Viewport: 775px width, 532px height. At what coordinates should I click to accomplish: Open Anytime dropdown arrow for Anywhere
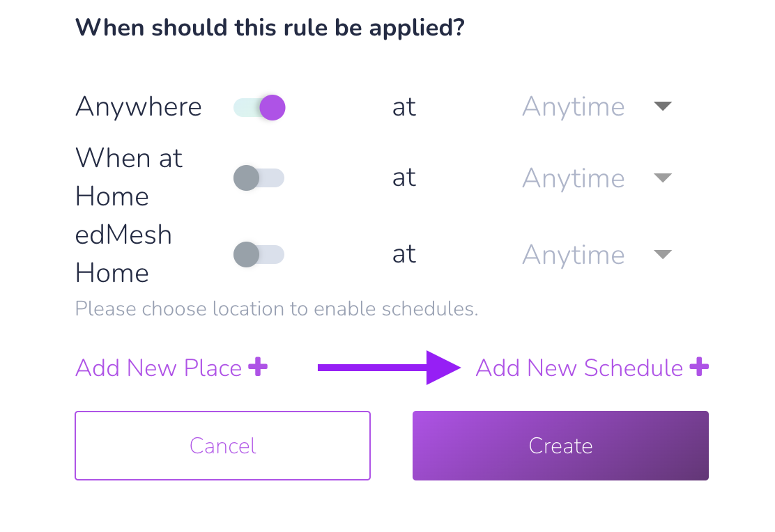tap(662, 106)
